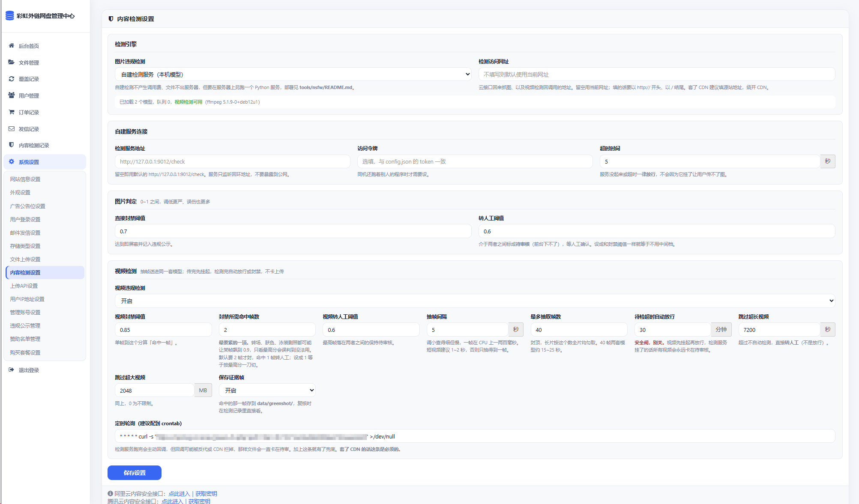Click the 定时轮询 crontab command field
This screenshot has width=859, height=504.
coord(475,436)
